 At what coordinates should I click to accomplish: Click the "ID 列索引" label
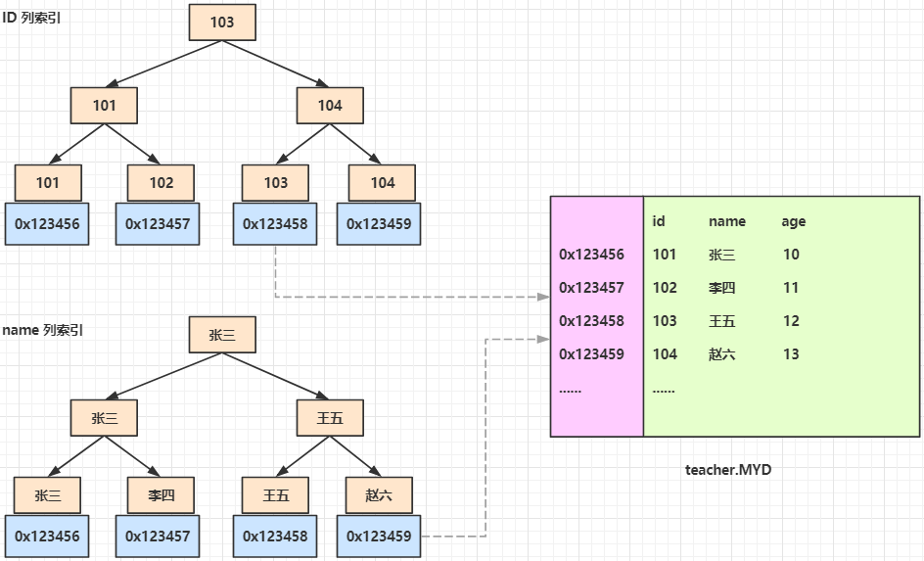pos(31,18)
